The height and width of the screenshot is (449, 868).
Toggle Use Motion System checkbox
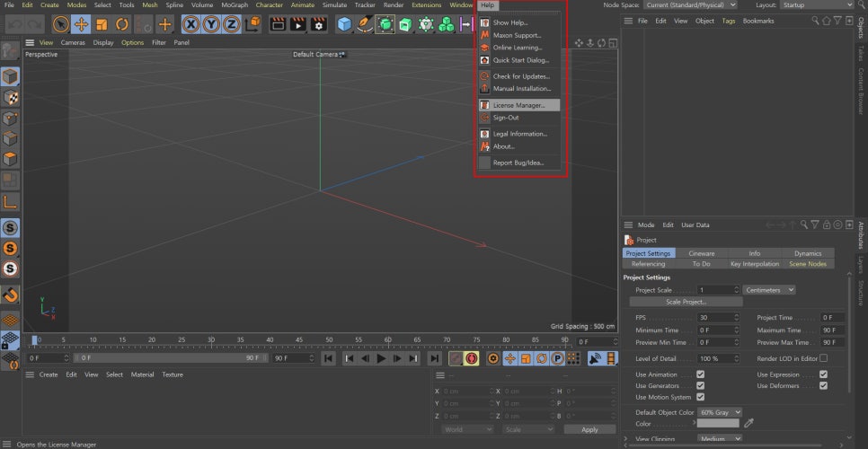tap(700, 397)
